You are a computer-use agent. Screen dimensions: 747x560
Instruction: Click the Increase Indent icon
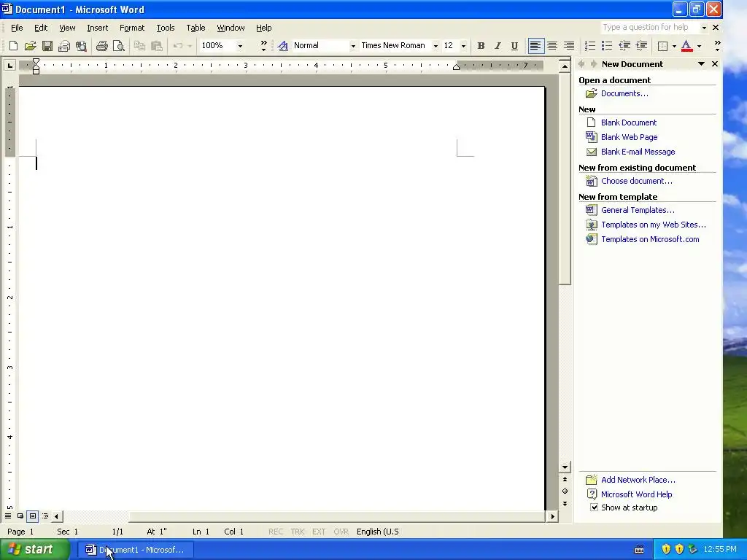[641, 46]
